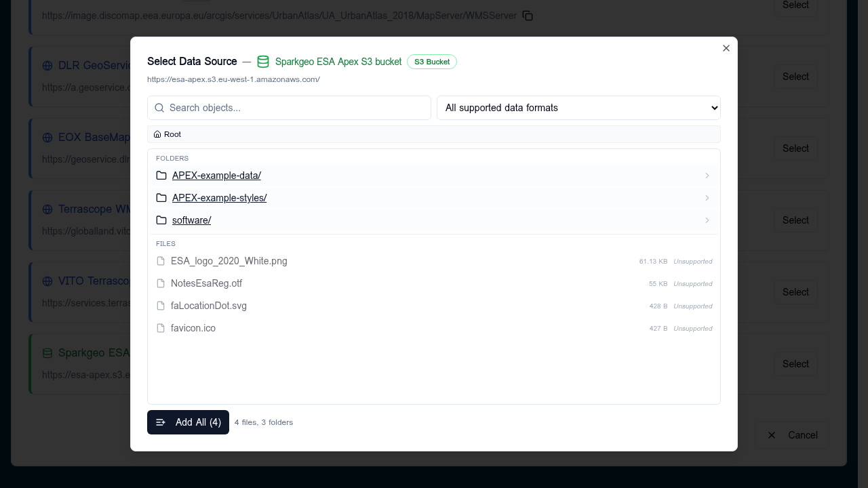Click the 61.13 KB size value
The width and height of the screenshot is (868, 488).
(653, 261)
